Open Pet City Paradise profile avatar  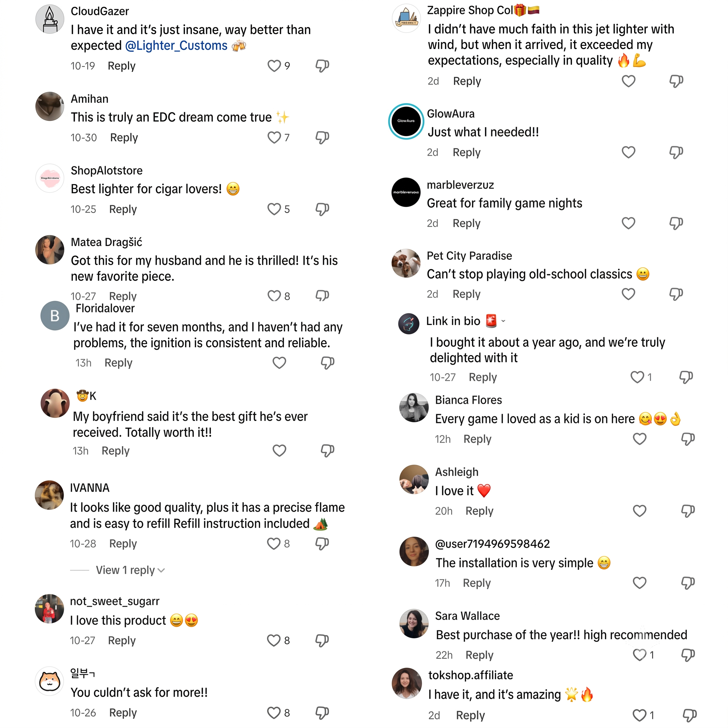(x=406, y=263)
